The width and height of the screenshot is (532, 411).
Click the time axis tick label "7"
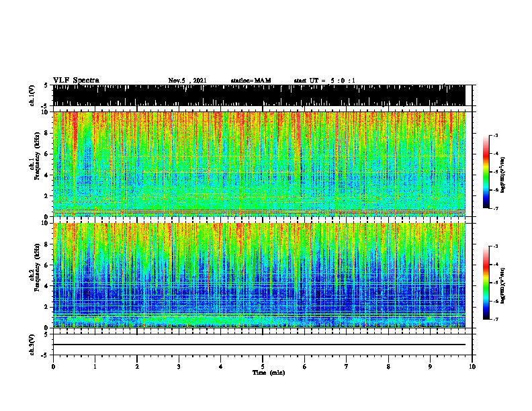click(347, 367)
